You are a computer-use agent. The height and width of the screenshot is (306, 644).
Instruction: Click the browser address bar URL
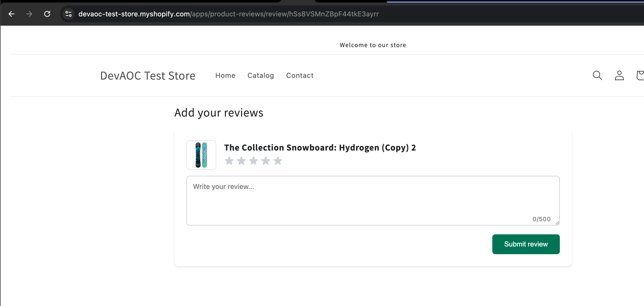pyautogui.click(x=228, y=14)
